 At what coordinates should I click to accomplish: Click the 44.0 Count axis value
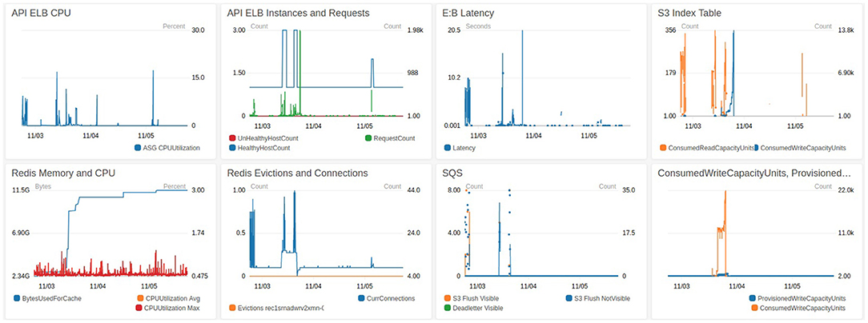414,190
